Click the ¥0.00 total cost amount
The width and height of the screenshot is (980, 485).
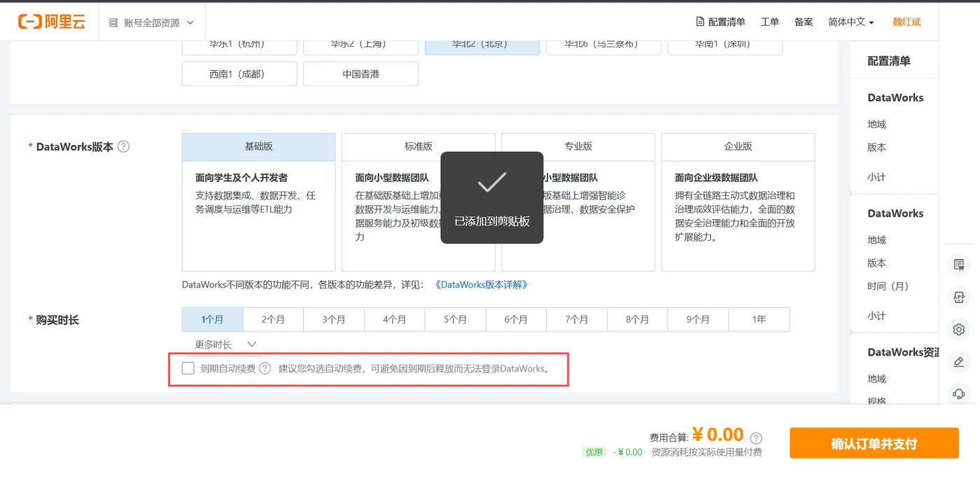click(x=717, y=435)
